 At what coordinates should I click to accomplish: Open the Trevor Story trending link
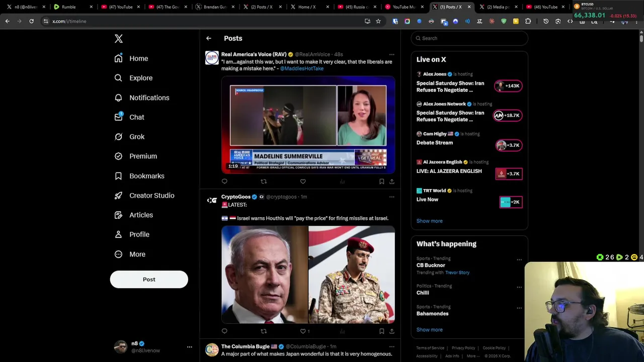tap(457, 273)
